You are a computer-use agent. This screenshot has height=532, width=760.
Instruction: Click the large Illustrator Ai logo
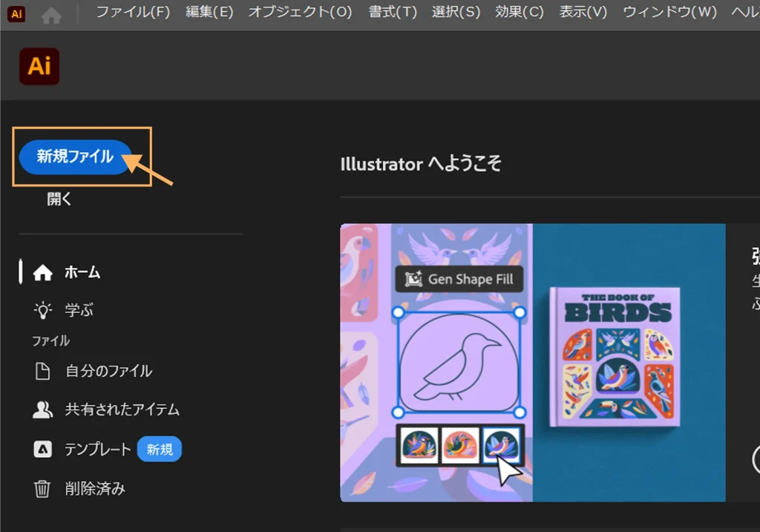tap(39, 66)
